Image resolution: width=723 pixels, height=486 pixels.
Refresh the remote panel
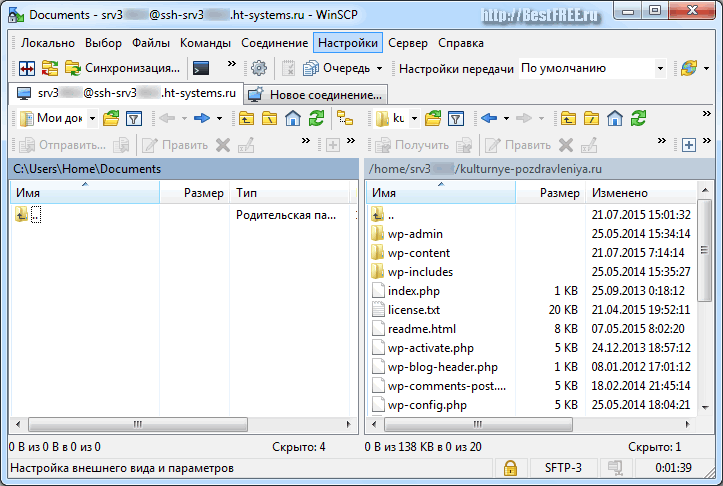point(638,119)
